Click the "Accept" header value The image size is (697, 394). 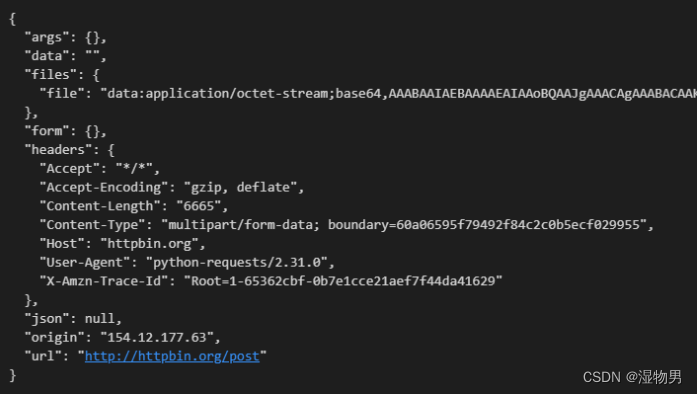[134, 169]
